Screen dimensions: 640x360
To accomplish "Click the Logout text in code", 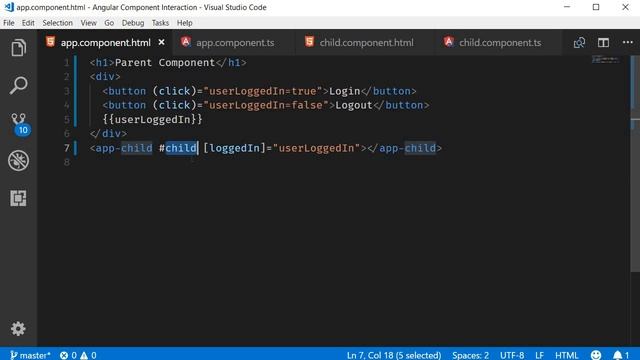I will coord(354,105).
